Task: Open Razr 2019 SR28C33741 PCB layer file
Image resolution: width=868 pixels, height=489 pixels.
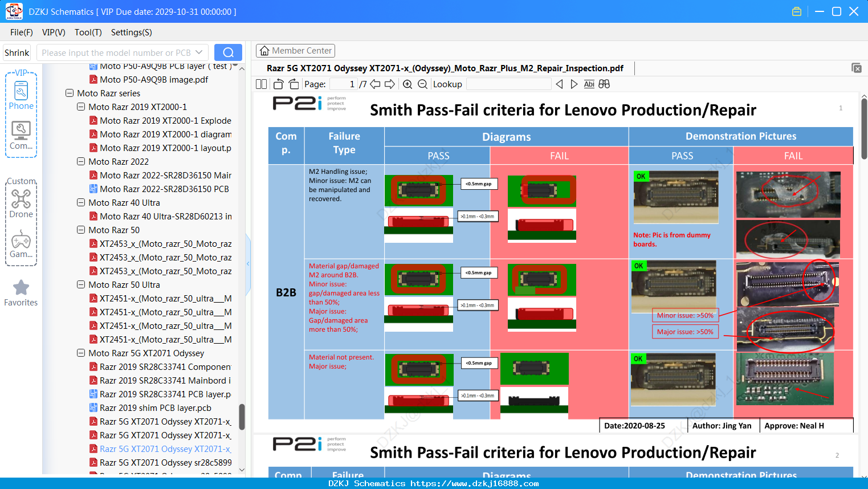Action: [160, 394]
